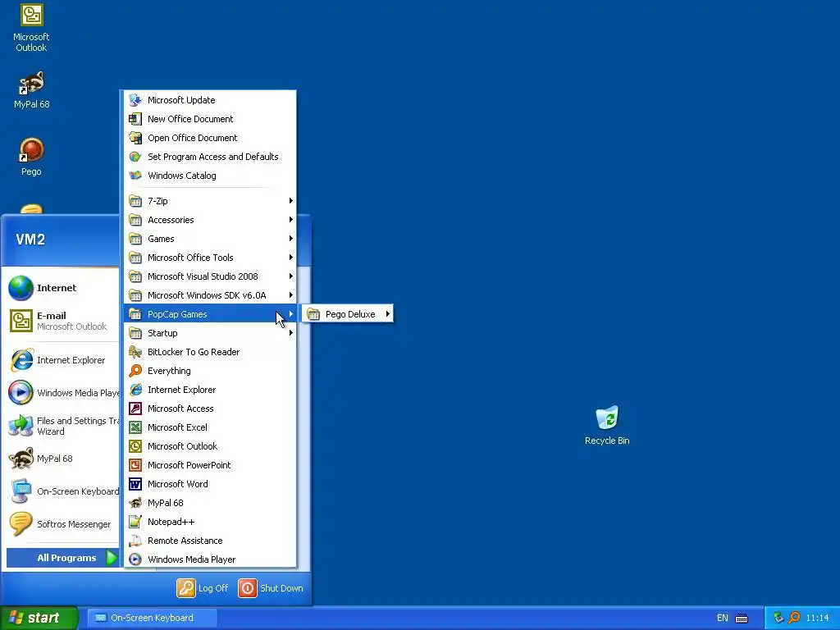Click the New Office Document icon
840x630 pixels.
[x=135, y=119]
